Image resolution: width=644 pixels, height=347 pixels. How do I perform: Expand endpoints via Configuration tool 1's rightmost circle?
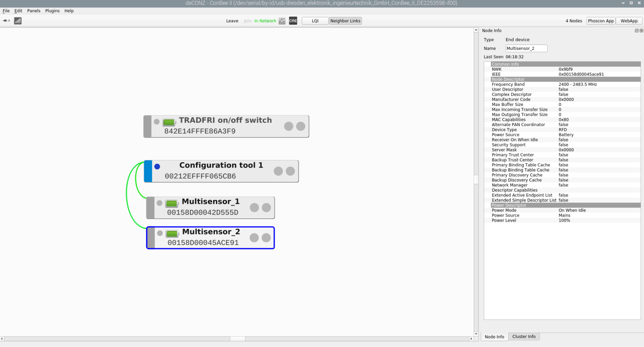click(290, 171)
